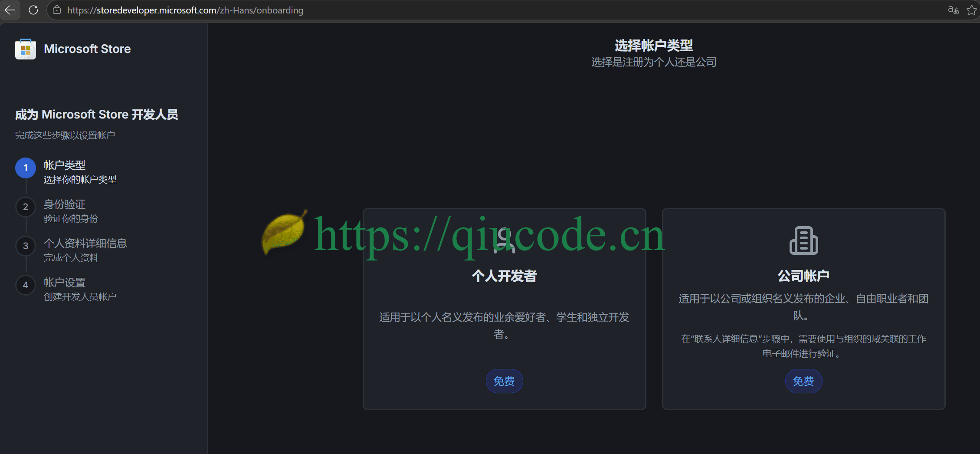The height and width of the screenshot is (454, 980).
Task: Choose the 个人开发者 account card
Action: point(504,309)
